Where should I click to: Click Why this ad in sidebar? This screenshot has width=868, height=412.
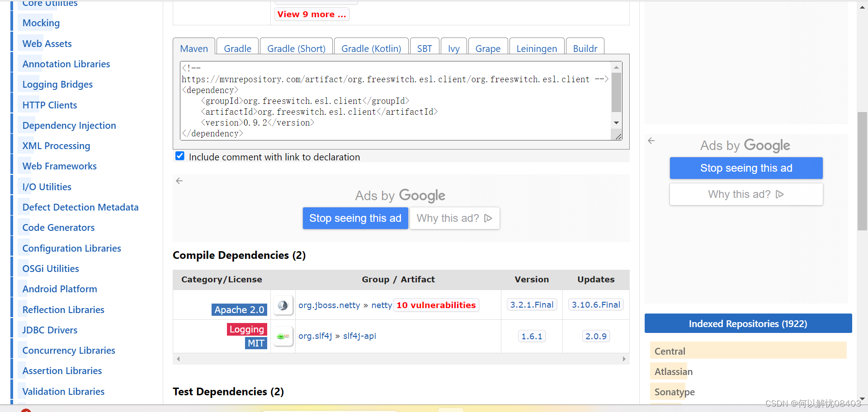coord(746,194)
